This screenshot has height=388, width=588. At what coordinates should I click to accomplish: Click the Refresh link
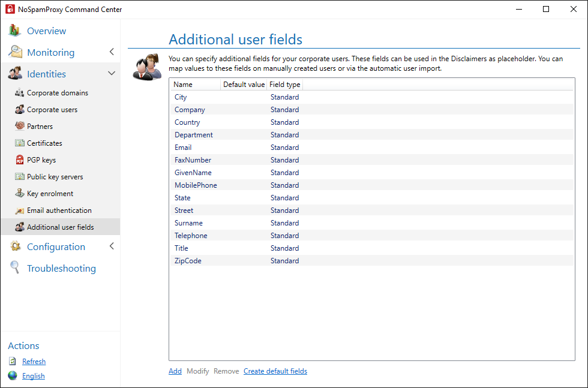click(x=34, y=362)
